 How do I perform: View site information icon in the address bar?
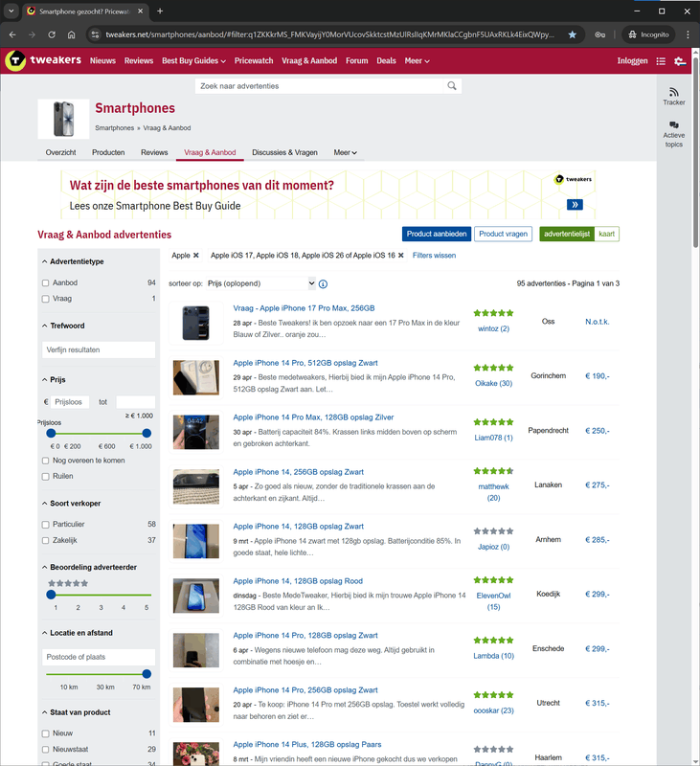95,34
